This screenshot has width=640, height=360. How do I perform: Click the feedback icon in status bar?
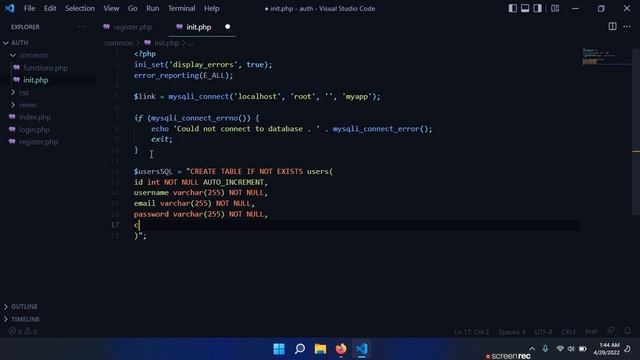click(611, 331)
